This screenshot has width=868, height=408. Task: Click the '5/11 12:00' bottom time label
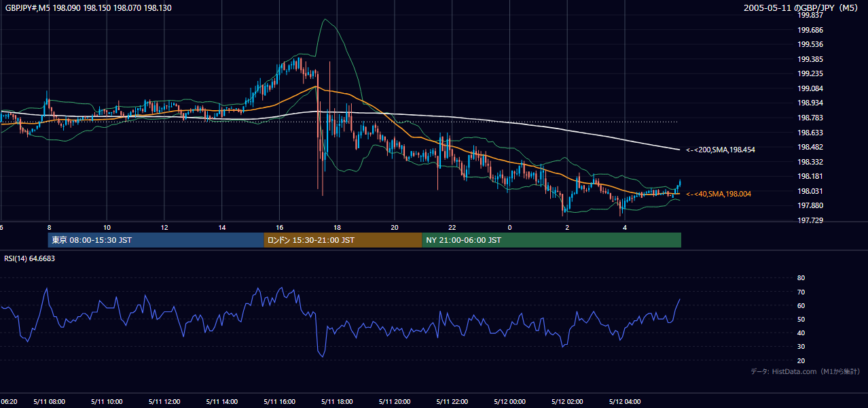click(x=164, y=402)
